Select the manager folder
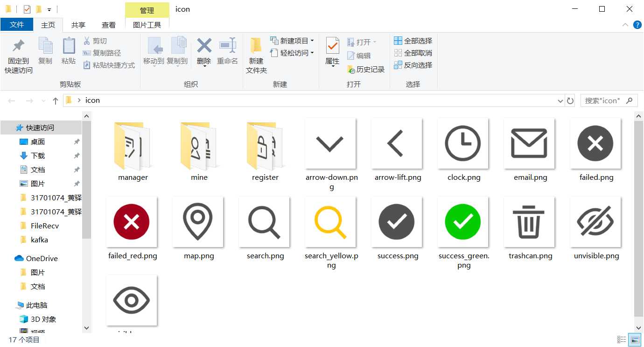The height and width of the screenshot is (347, 644). 133,151
